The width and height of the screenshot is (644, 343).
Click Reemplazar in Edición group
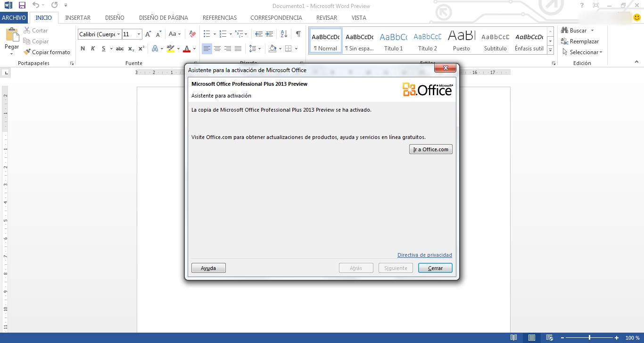(580, 41)
